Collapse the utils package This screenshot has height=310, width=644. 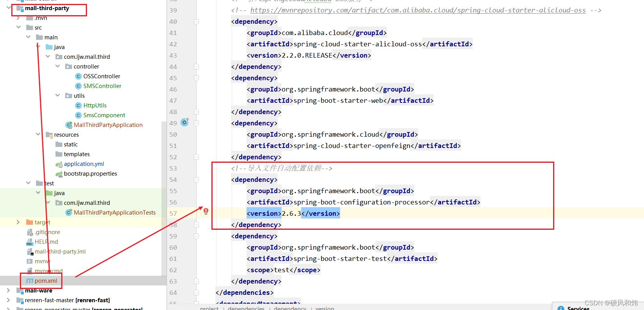57,95
